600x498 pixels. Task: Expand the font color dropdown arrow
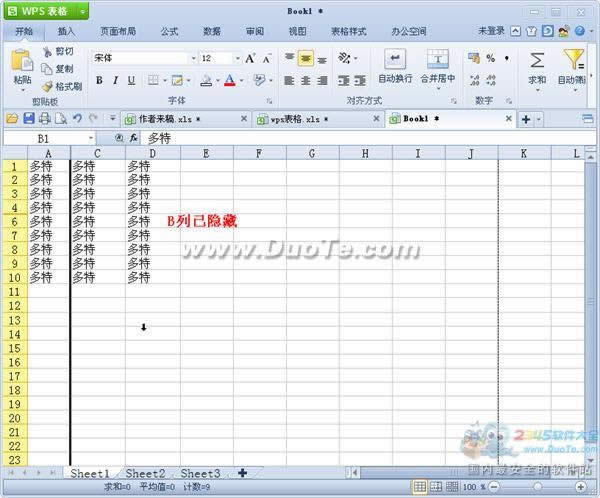coord(241,80)
